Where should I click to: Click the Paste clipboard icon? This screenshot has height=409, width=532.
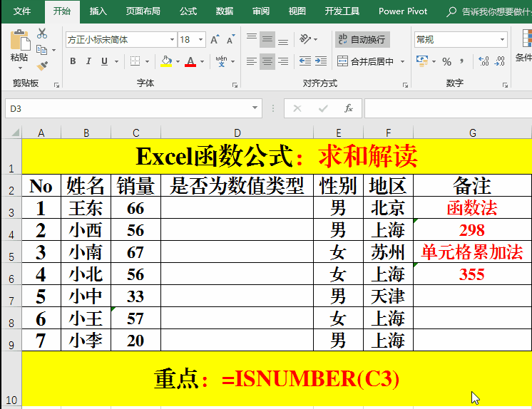(20, 40)
